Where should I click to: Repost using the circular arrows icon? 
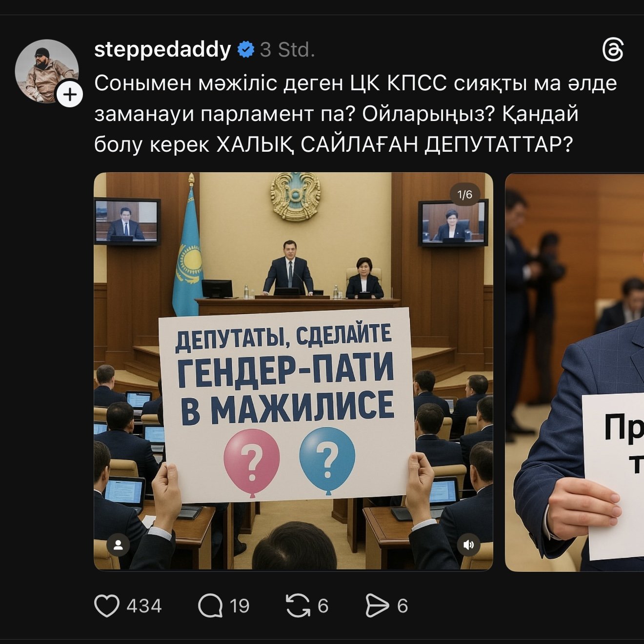click(298, 606)
